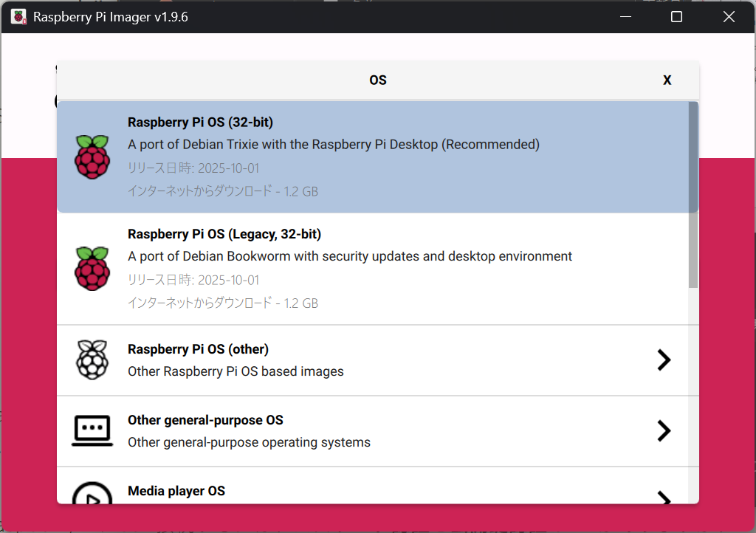Choose the "Raspberry Pi OS (Legacy, 32-bit)" title
Image resolution: width=756 pixels, height=533 pixels.
224,234
